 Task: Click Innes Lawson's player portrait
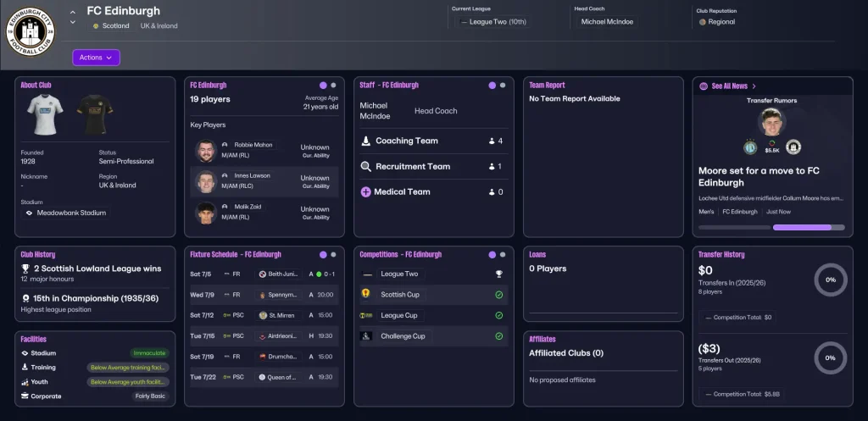coord(206,181)
